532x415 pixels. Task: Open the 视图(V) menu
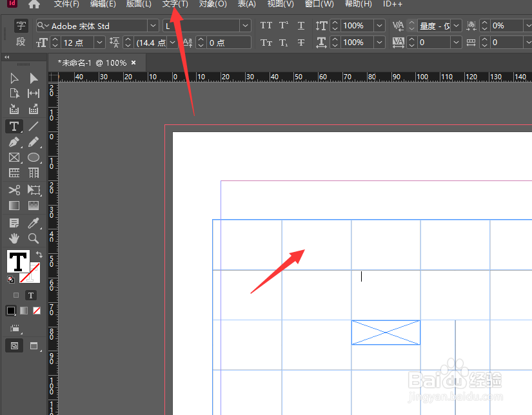281,4
